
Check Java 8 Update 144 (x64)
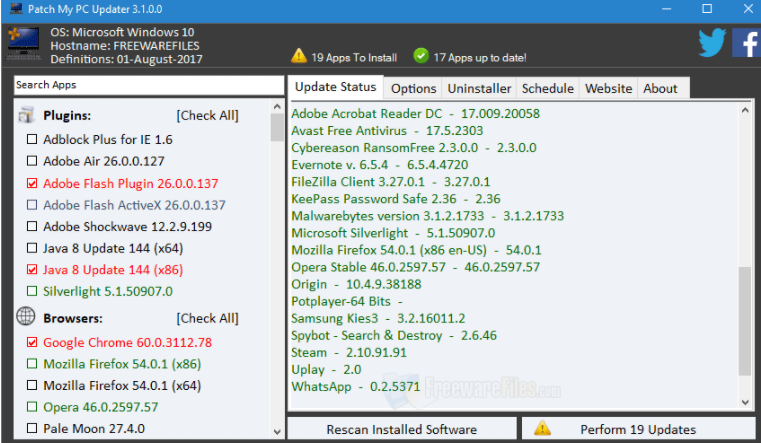(32, 248)
